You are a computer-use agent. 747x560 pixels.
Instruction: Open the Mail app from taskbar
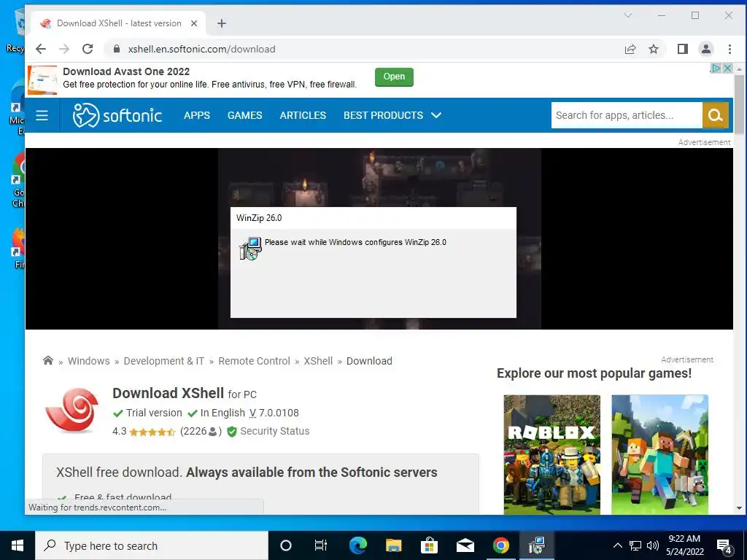click(465, 545)
